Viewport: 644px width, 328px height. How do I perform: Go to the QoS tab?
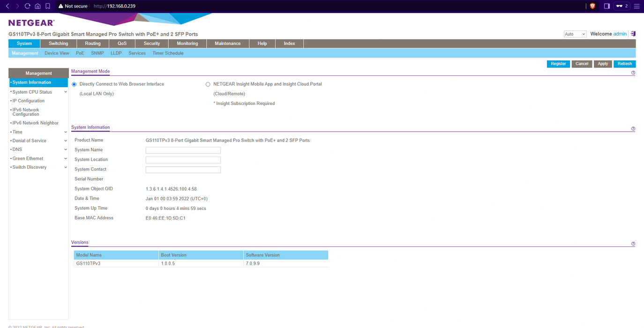tap(122, 44)
